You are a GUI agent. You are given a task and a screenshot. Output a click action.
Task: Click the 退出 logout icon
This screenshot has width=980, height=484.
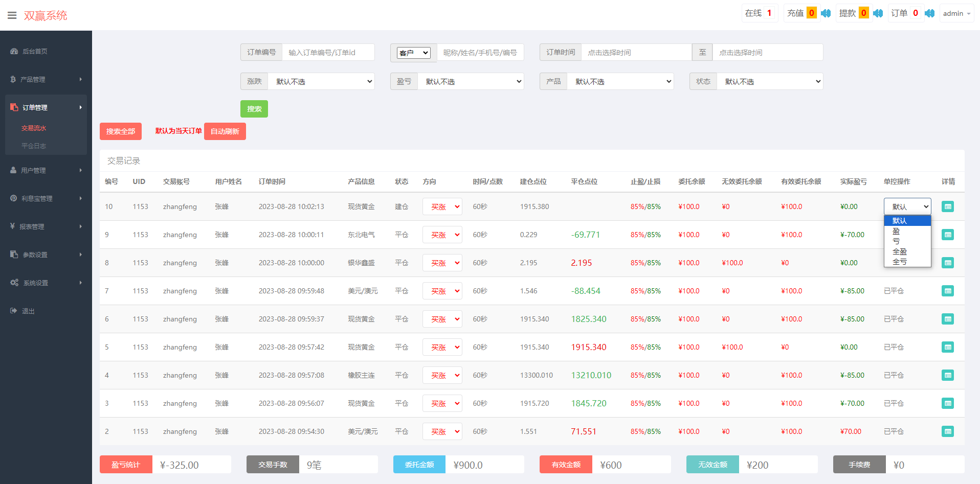coord(13,311)
